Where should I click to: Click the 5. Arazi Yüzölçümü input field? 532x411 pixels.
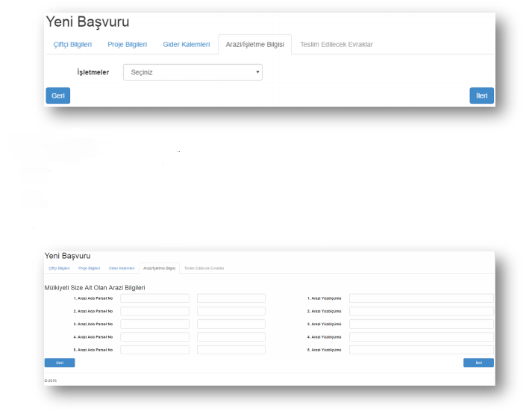tap(421, 350)
